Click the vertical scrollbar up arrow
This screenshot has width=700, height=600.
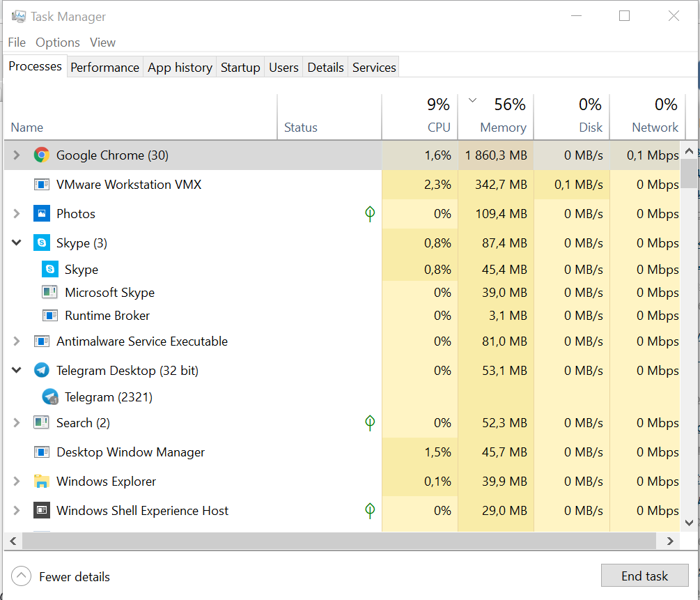click(689, 151)
